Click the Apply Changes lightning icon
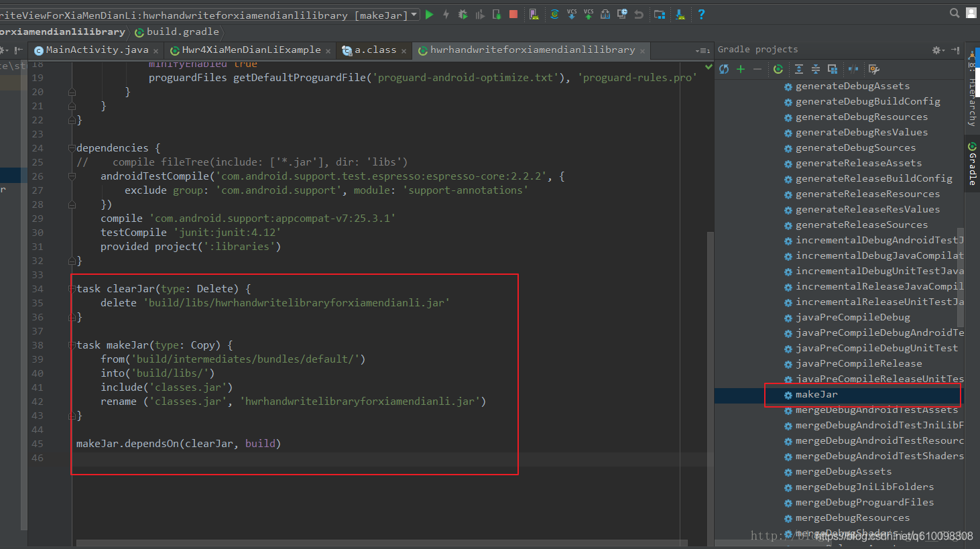This screenshot has width=980, height=549. [x=446, y=14]
